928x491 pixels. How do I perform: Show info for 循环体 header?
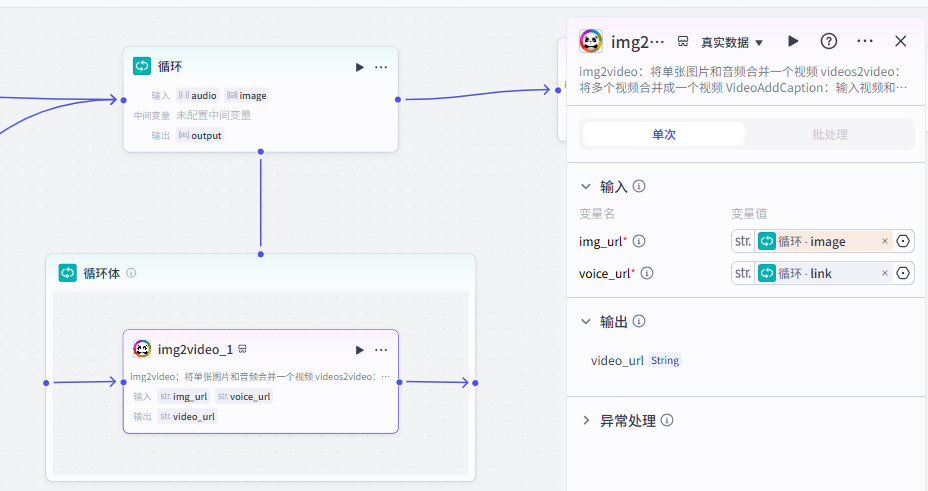[x=131, y=273]
